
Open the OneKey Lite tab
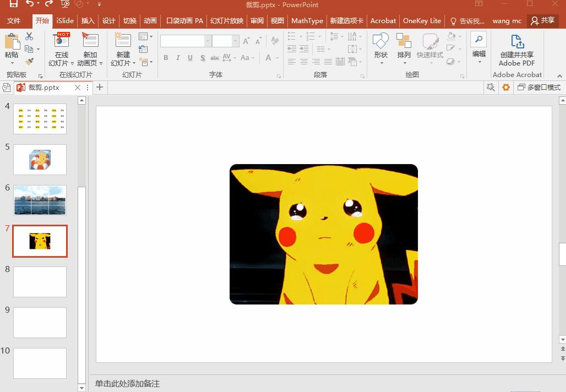tap(422, 21)
